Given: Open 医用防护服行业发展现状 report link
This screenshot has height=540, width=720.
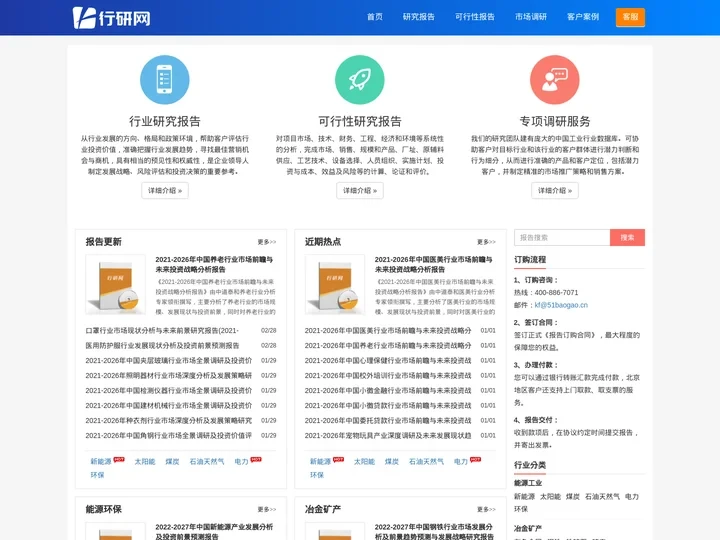Looking at the screenshot, I should (x=163, y=345).
